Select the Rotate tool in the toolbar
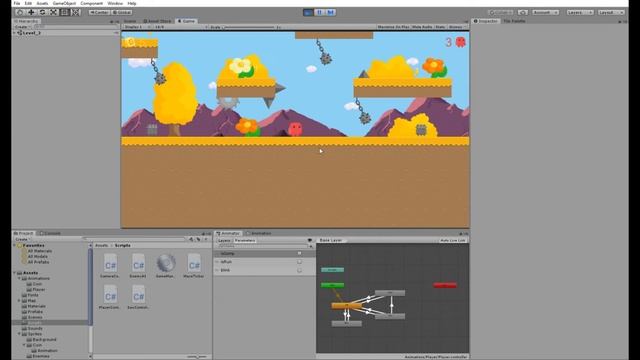Screen dimensions: 640x360 pos(42,12)
